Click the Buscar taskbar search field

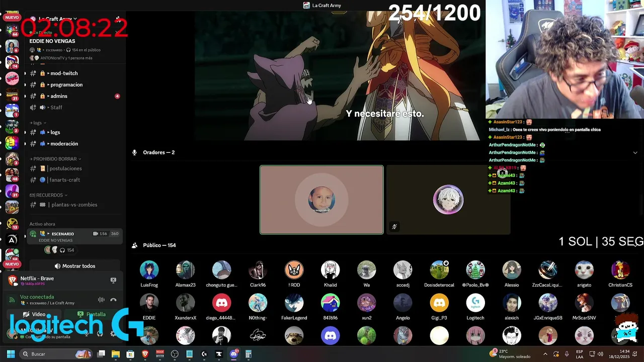point(56,354)
